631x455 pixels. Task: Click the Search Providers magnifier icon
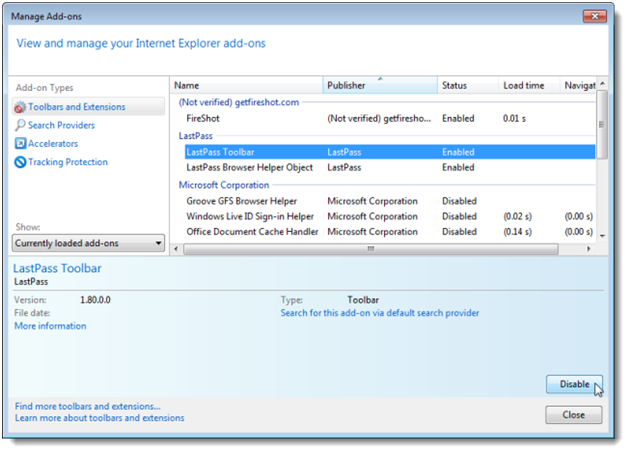pyautogui.click(x=20, y=125)
